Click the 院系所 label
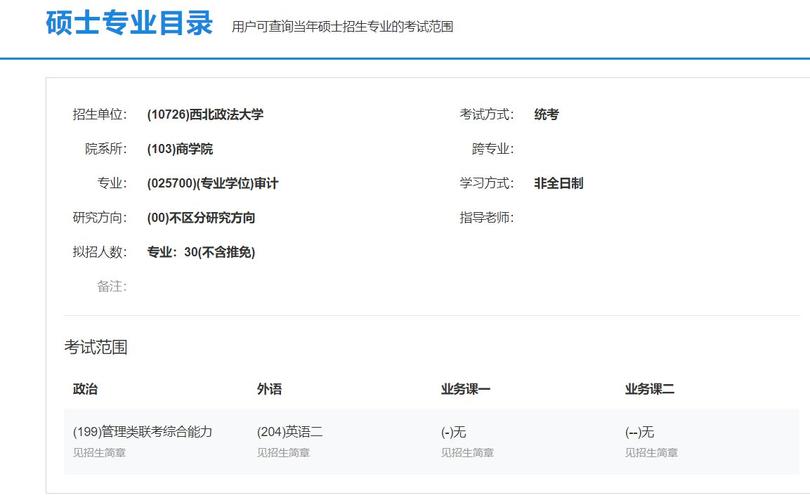 [106, 149]
